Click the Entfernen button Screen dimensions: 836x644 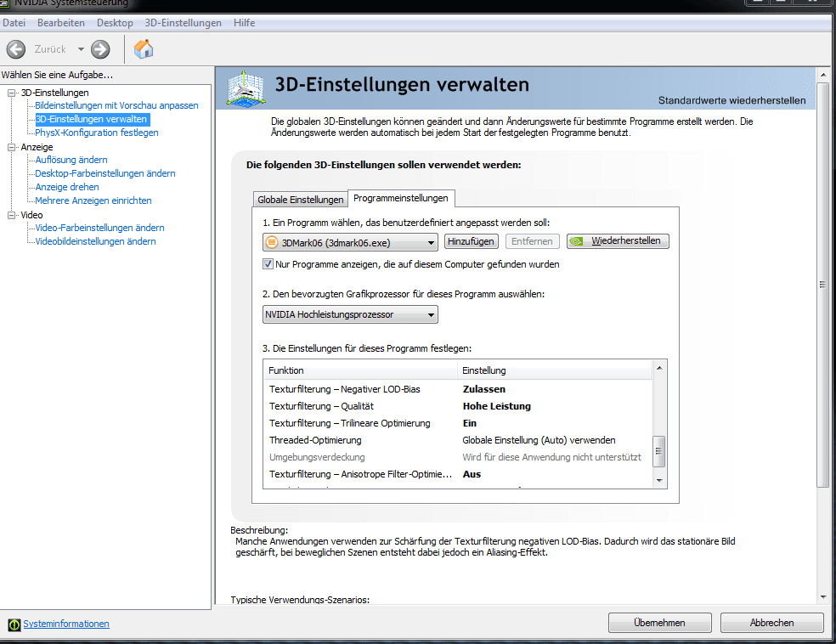tap(532, 241)
